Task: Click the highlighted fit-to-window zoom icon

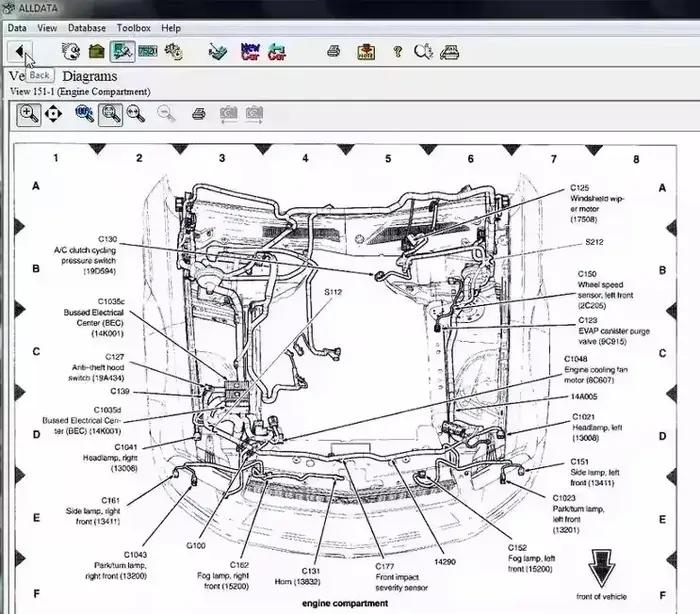Action: [110, 114]
